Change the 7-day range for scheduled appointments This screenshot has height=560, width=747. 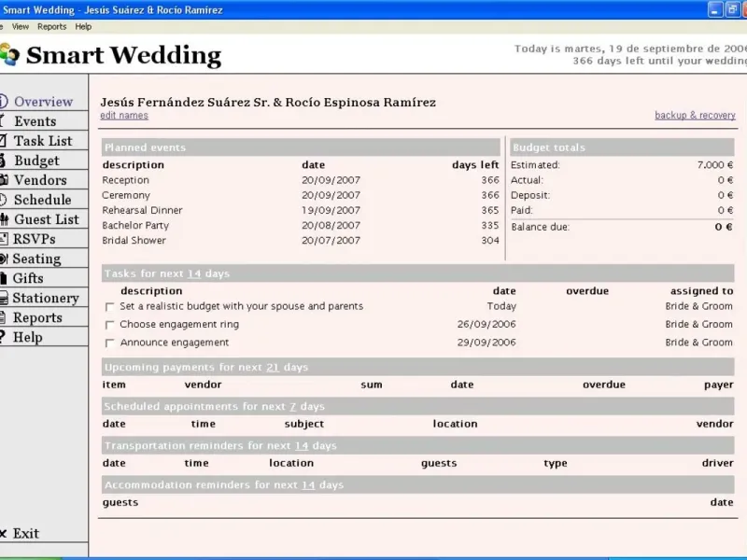(x=292, y=406)
